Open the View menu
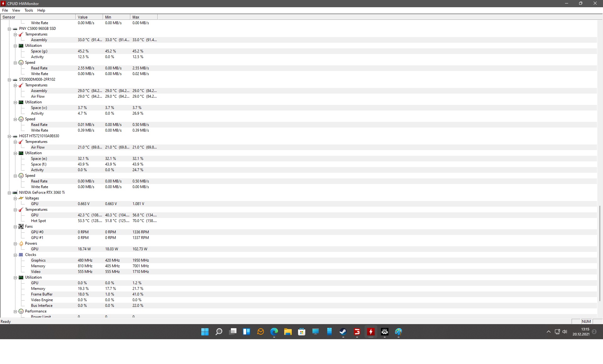 [16, 10]
